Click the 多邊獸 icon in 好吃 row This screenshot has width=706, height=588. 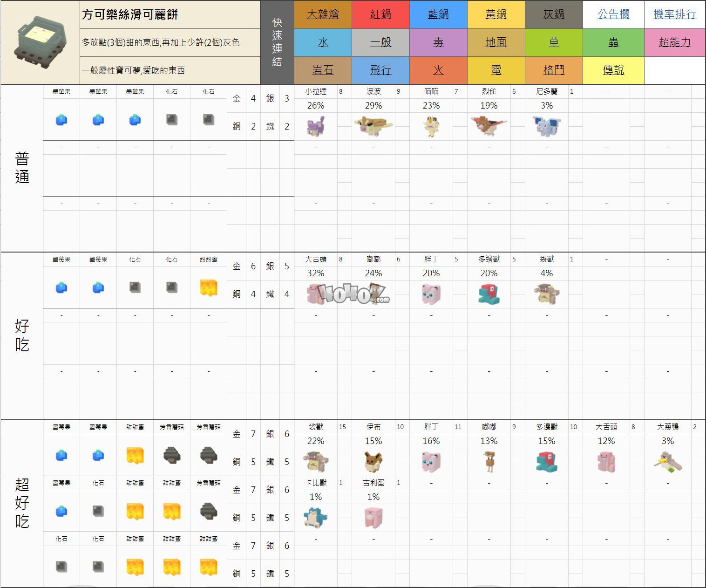click(489, 294)
